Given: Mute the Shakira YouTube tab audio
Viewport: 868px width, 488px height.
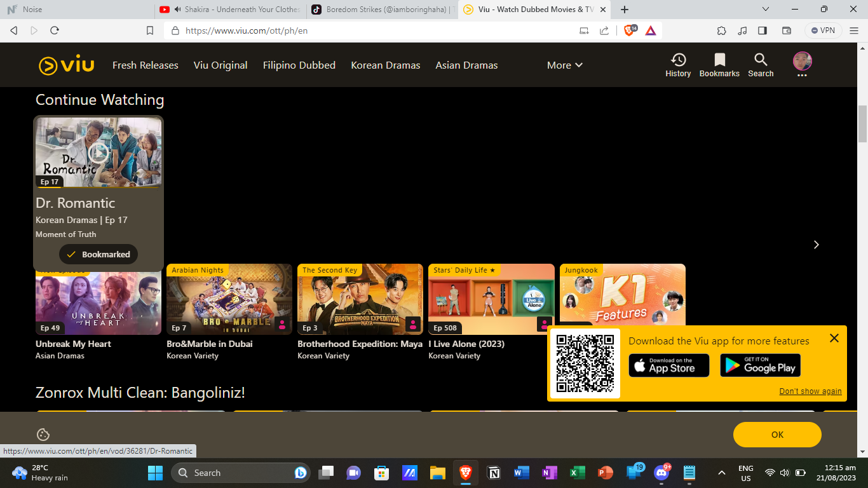Looking at the screenshot, I should (177, 10).
